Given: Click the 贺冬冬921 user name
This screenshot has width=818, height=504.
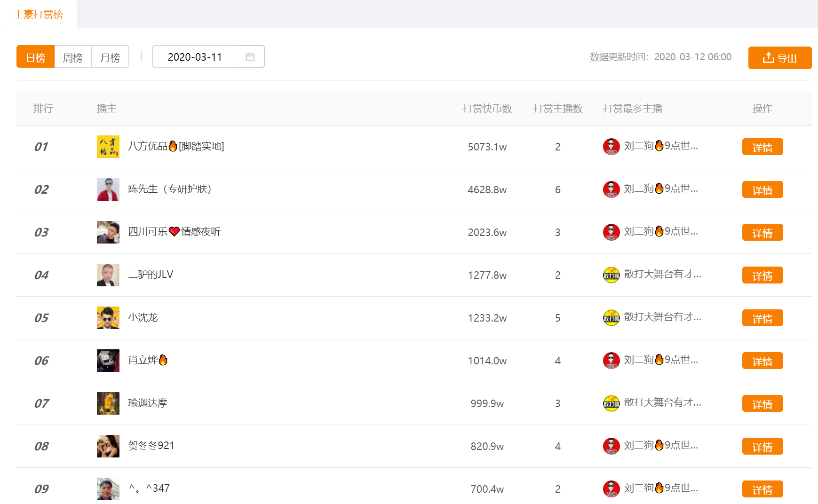Looking at the screenshot, I should click(x=151, y=446).
